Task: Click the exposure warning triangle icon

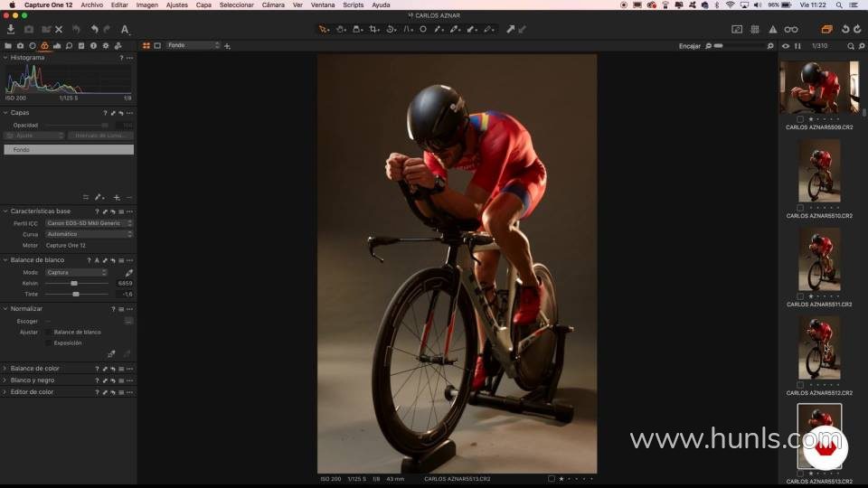Action: [x=773, y=29]
